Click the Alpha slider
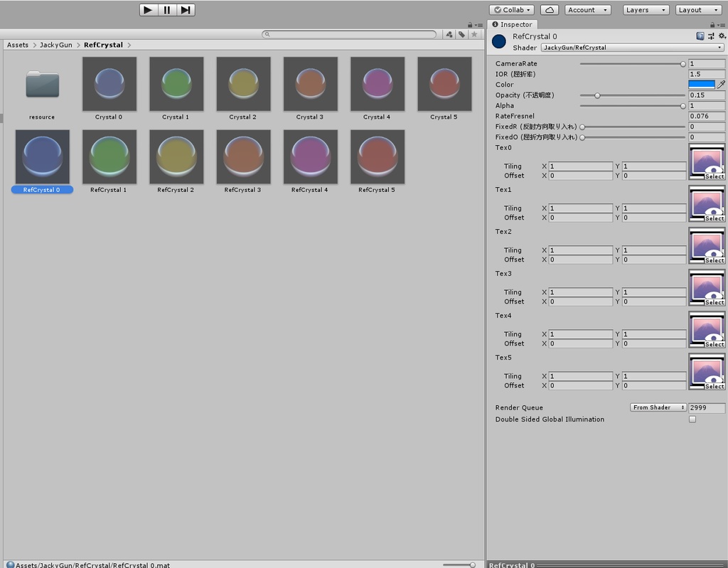This screenshot has height=568, width=728. (632, 106)
